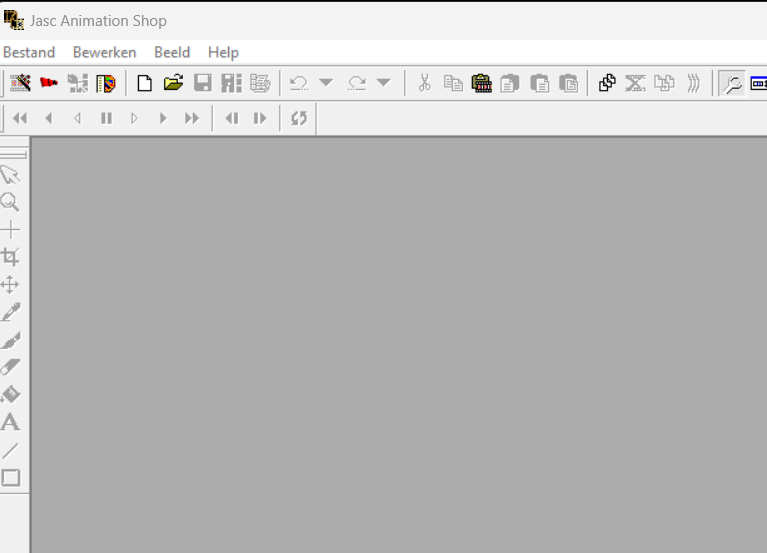
Task: Click the outlined play-reverse arrow
Action: 77,118
